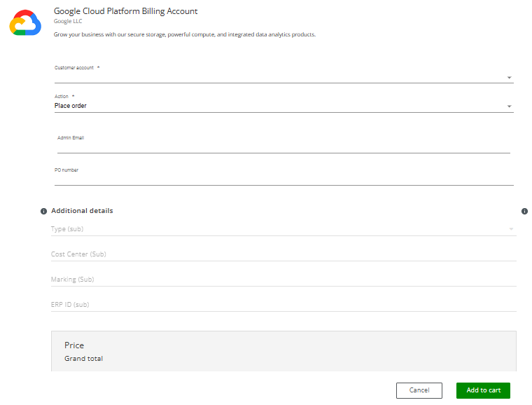Screen dimensions: 532x405
Task: Click into the Marking (Sub) field
Action: tap(283, 279)
